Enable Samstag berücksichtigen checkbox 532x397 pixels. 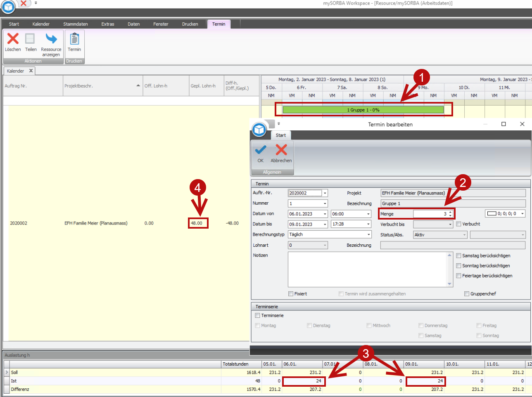click(458, 256)
